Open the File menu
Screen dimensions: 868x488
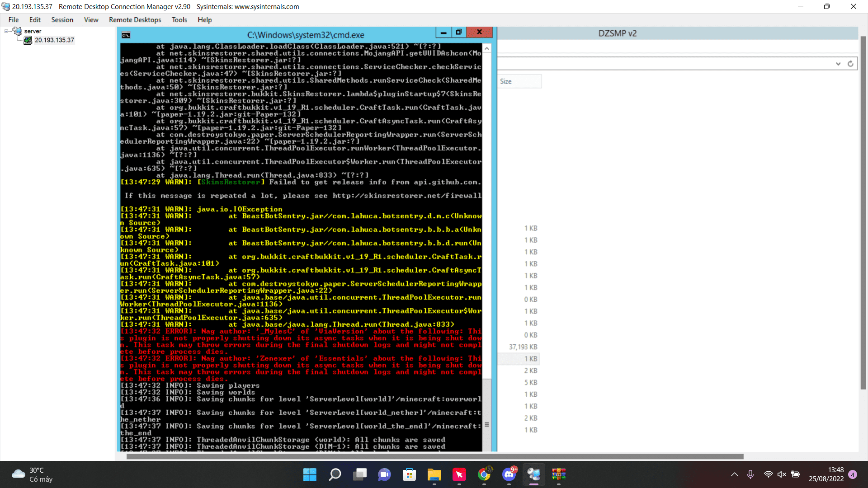coord(14,20)
